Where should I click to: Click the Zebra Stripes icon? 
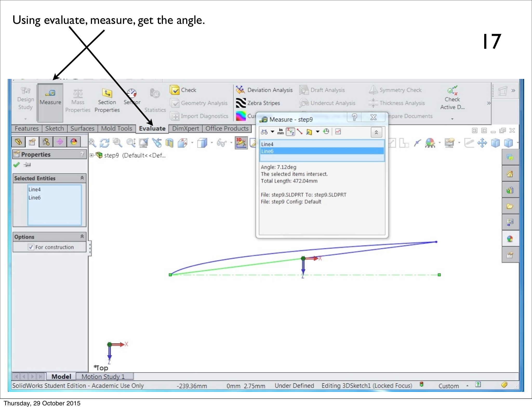[241, 103]
